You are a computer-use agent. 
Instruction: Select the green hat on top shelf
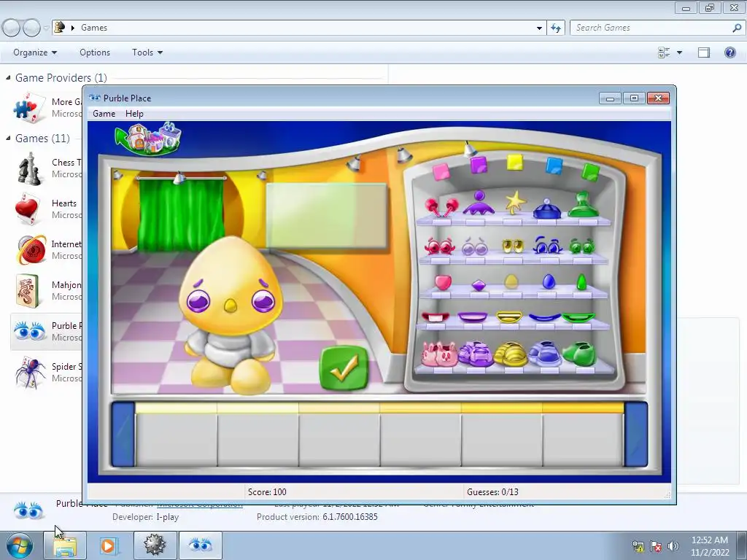click(x=583, y=205)
